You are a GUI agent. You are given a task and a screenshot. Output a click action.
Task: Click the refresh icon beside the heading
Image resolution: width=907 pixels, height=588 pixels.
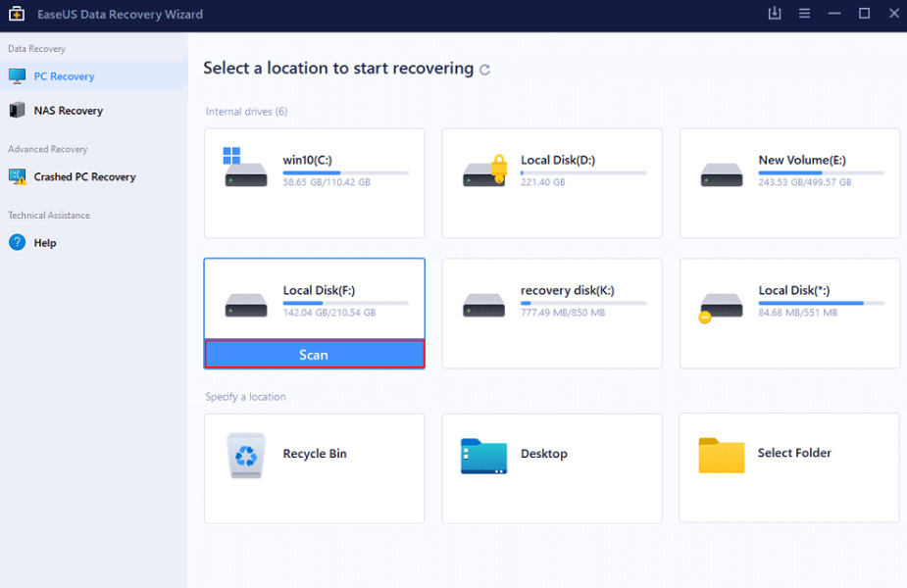[484, 70]
